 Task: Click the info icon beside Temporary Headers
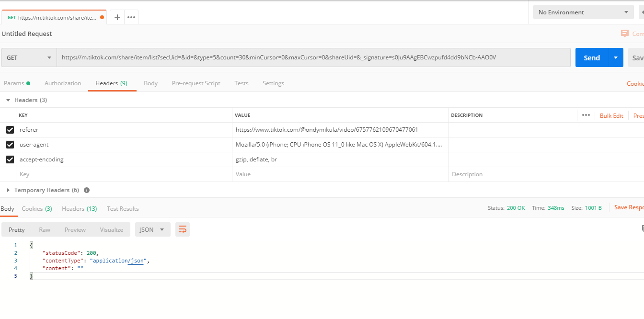[x=86, y=190]
